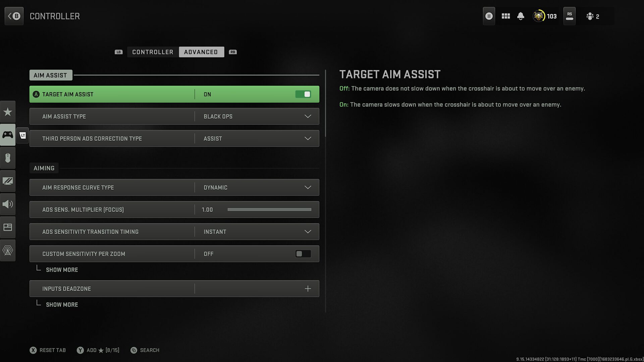Select the Advanced tab
The width and height of the screenshot is (644, 362).
tap(201, 52)
